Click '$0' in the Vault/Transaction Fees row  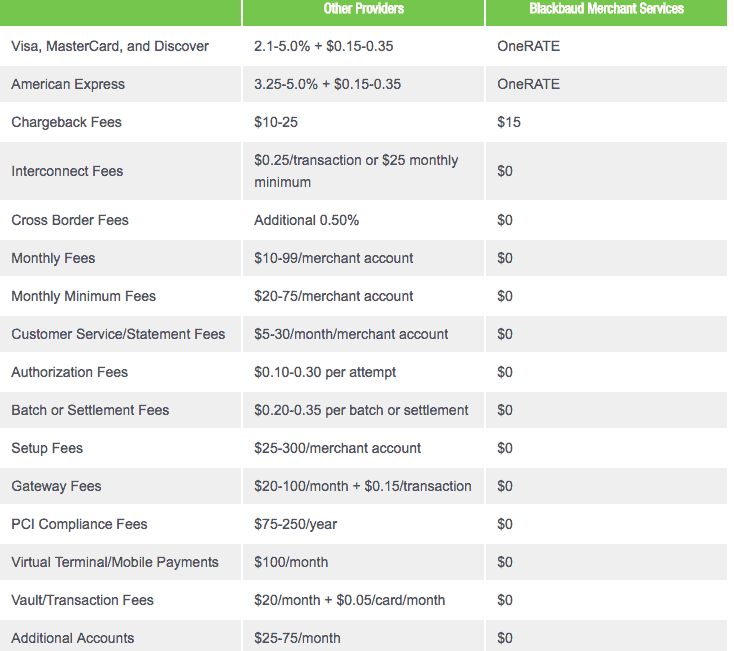505,600
